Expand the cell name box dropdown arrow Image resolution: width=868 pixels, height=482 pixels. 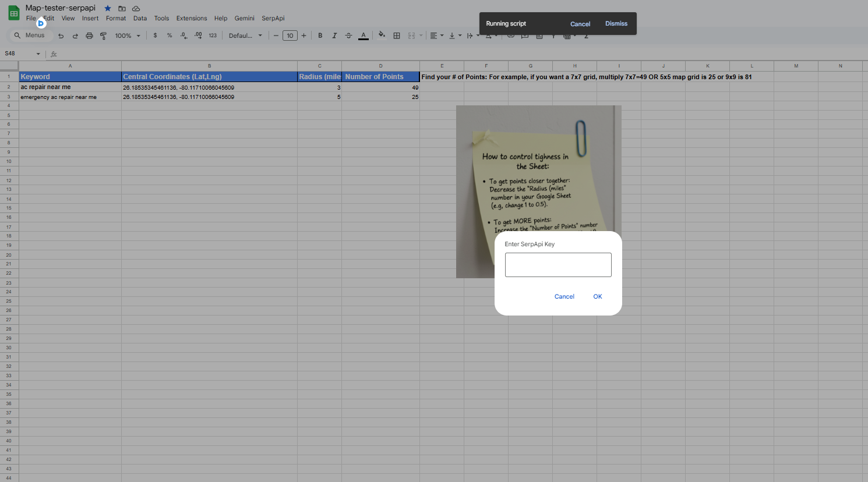38,54
